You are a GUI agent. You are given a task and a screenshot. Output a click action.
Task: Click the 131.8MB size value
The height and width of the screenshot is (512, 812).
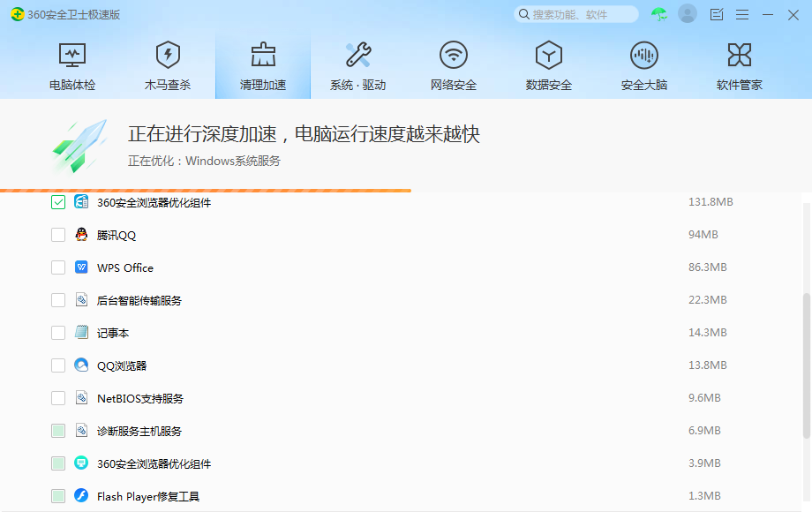pos(710,202)
